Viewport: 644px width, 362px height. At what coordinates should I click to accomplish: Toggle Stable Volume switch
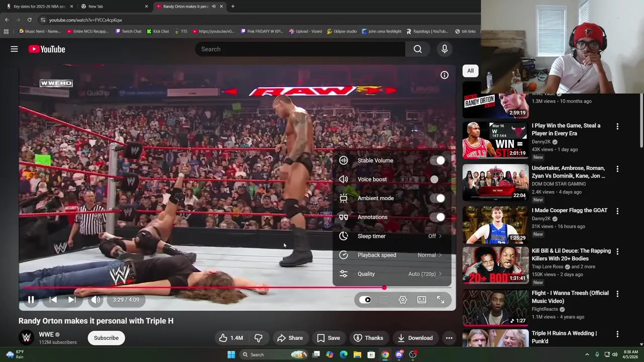[x=437, y=160]
